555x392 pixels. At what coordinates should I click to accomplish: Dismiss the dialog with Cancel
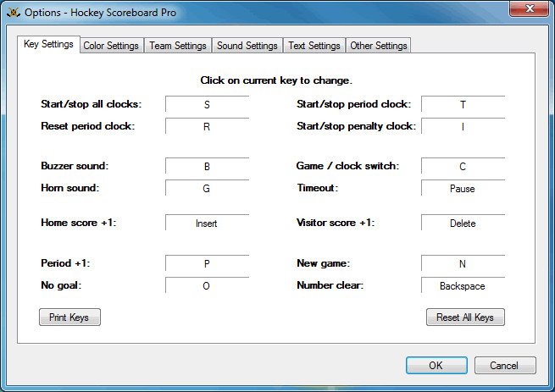coord(505,365)
